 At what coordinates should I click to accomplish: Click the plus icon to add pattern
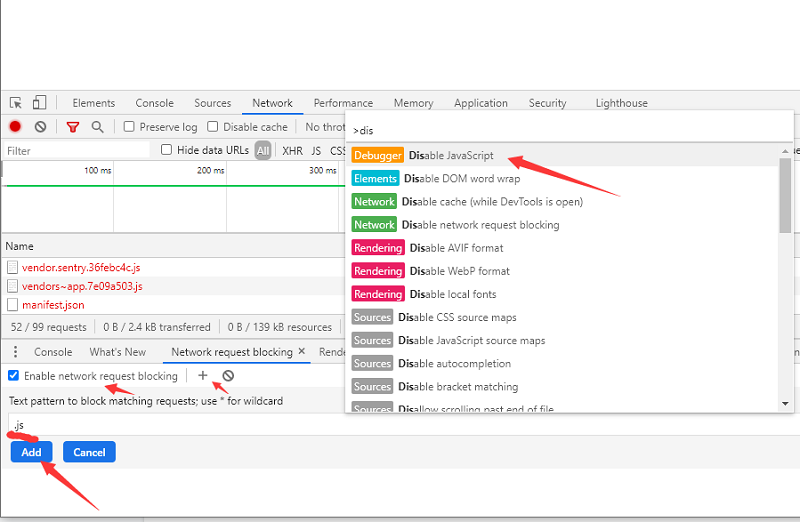pyautogui.click(x=203, y=376)
